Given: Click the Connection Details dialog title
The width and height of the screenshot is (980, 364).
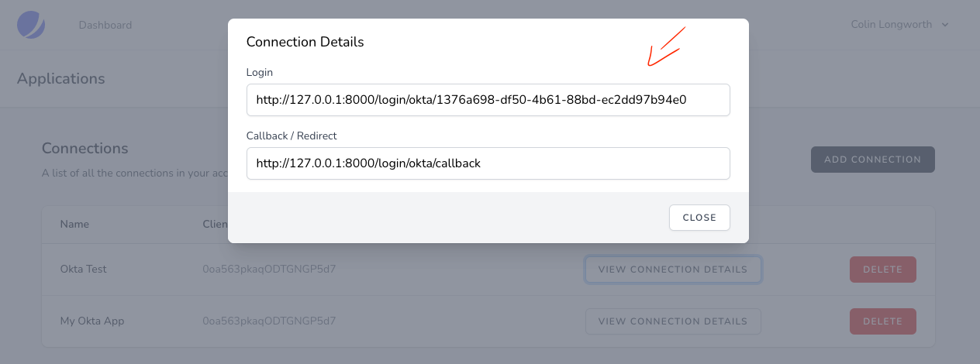Looking at the screenshot, I should click(305, 42).
